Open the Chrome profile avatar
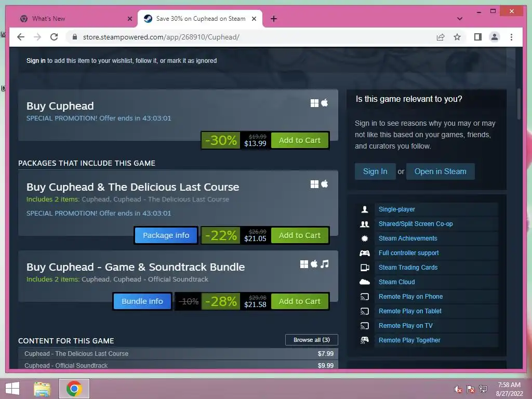 coord(495,37)
